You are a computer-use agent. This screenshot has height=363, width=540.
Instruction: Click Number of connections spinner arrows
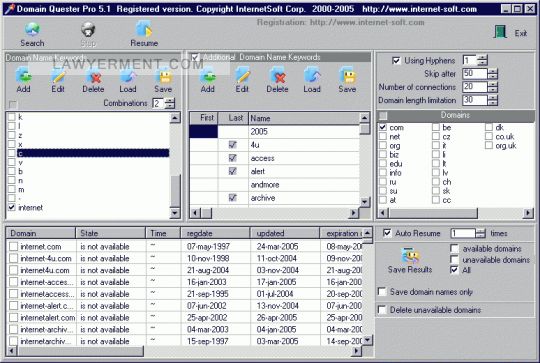click(x=493, y=87)
